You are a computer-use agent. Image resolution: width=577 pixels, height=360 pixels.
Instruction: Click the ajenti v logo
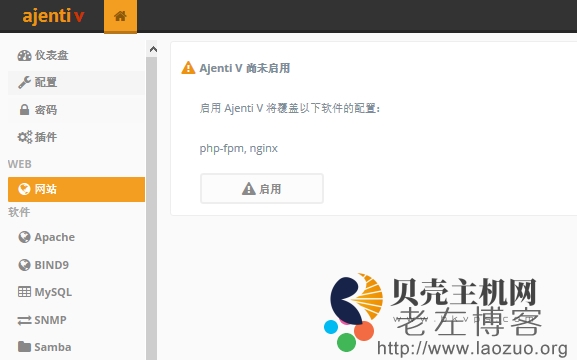click(x=53, y=16)
